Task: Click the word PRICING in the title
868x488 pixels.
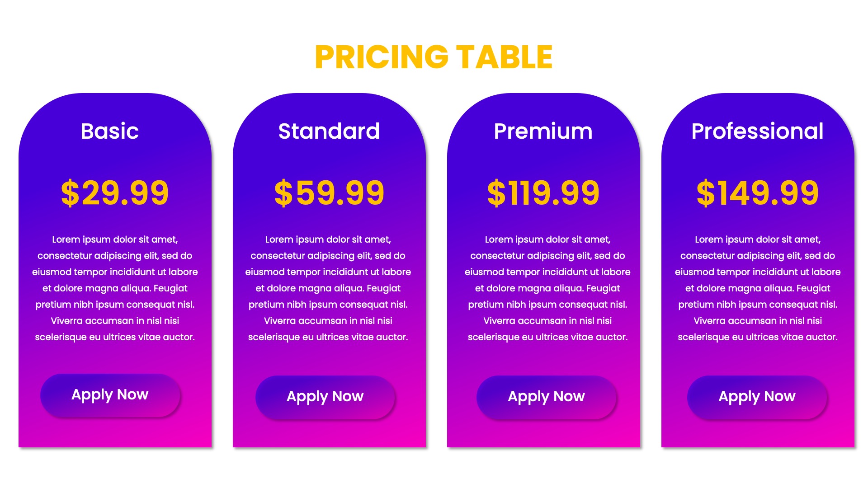Action: pyautogui.click(x=382, y=57)
